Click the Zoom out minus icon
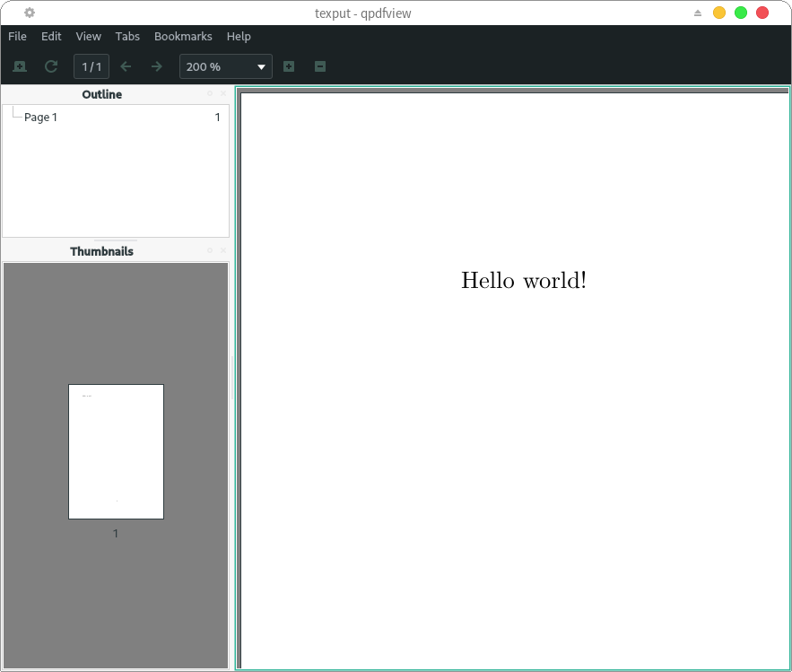Image resolution: width=792 pixels, height=672 pixels. (320, 66)
